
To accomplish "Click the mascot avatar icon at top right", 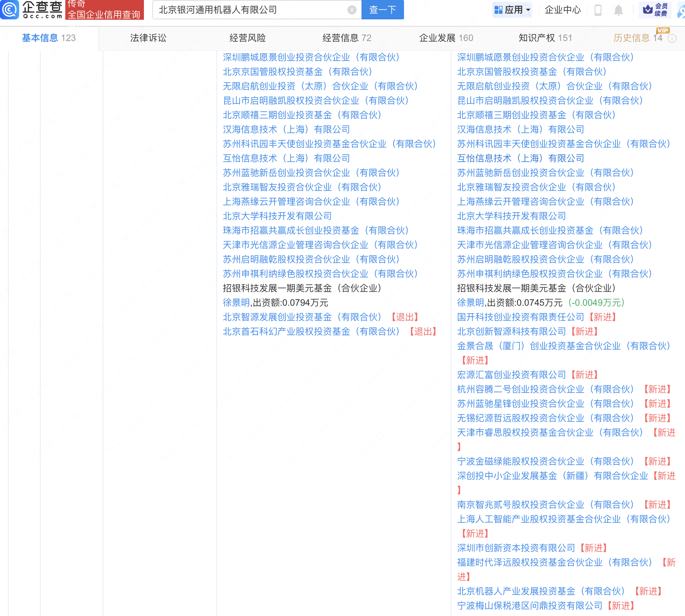I will click(681, 10).
